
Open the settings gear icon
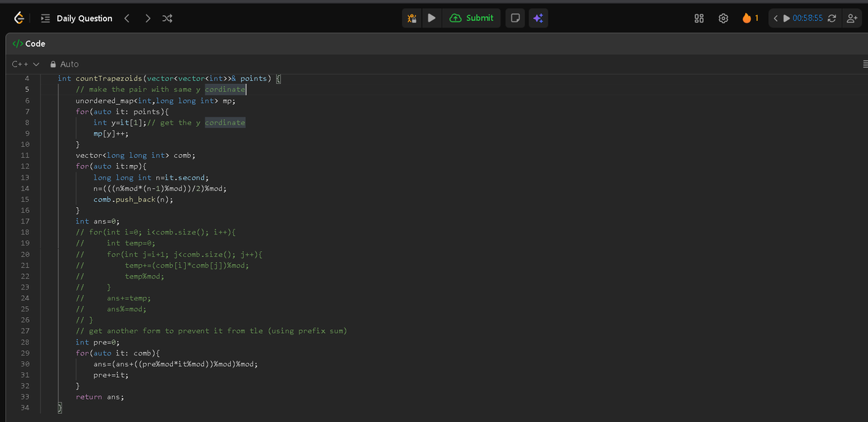pyautogui.click(x=723, y=18)
